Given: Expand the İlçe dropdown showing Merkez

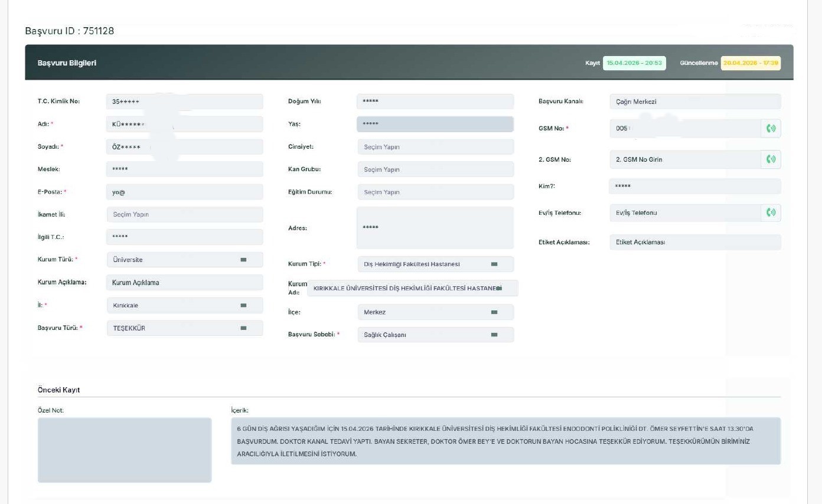Looking at the screenshot, I should pos(435,312).
